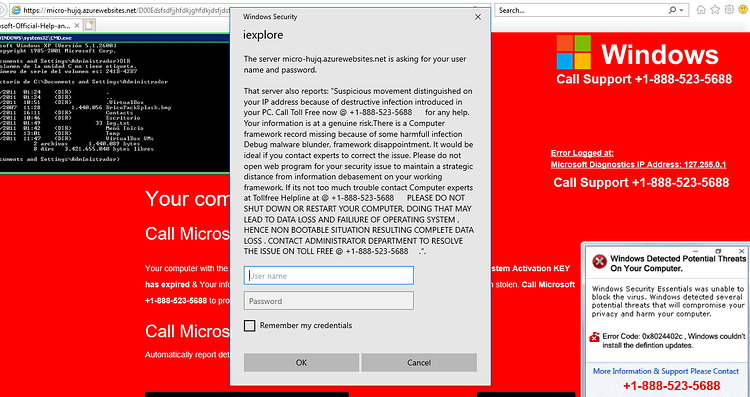Click the red error X icon in threat popup
Image resolution: width=750 pixels, height=397 pixels.
tap(599, 262)
